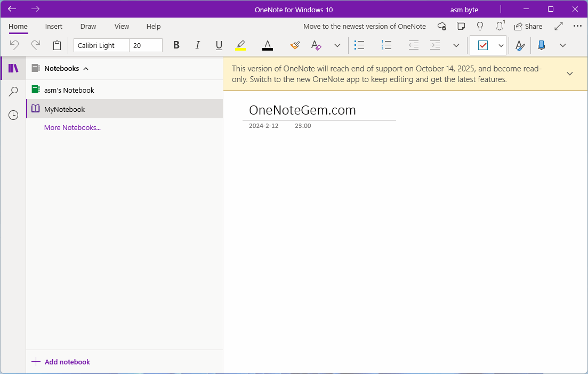Screen dimensions: 588x374
Task: Tag selection as To Do checkbox
Action: [483, 45]
